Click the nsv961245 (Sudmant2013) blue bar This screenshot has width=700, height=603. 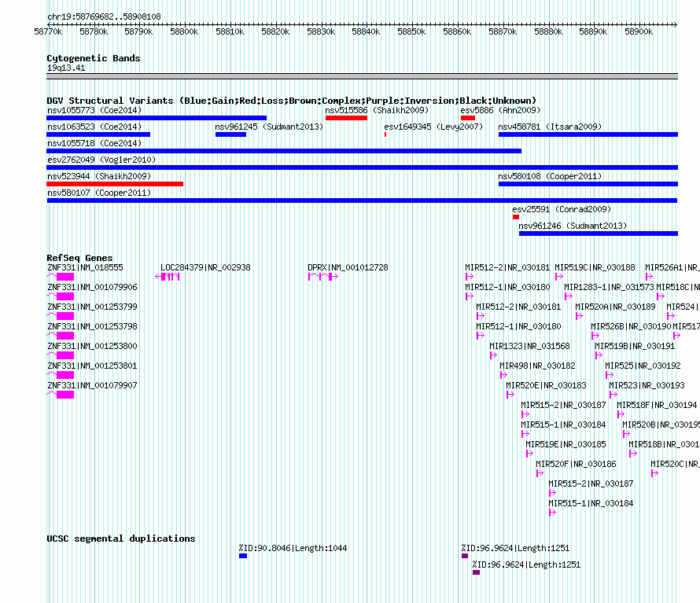pos(230,134)
